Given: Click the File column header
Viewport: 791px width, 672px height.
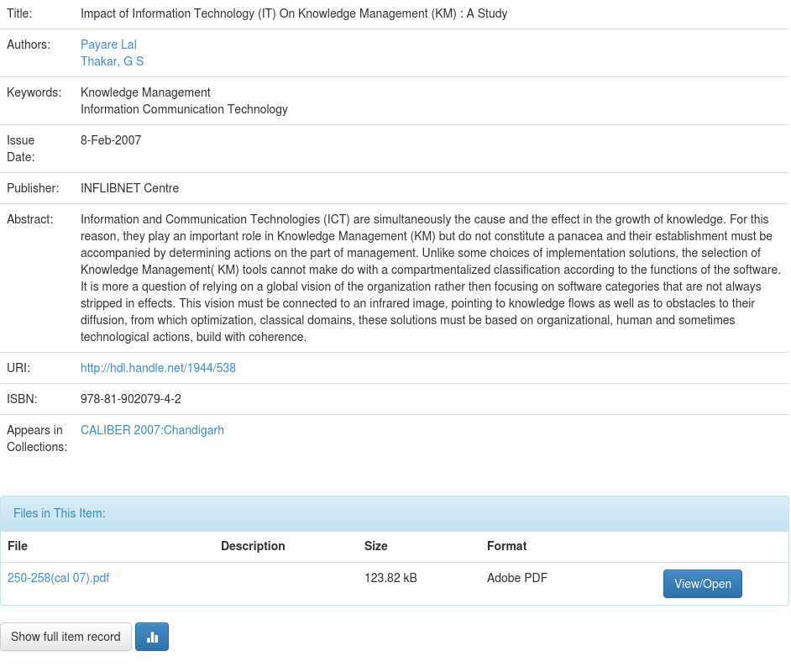Looking at the screenshot, I should click(x=18, y=546).
